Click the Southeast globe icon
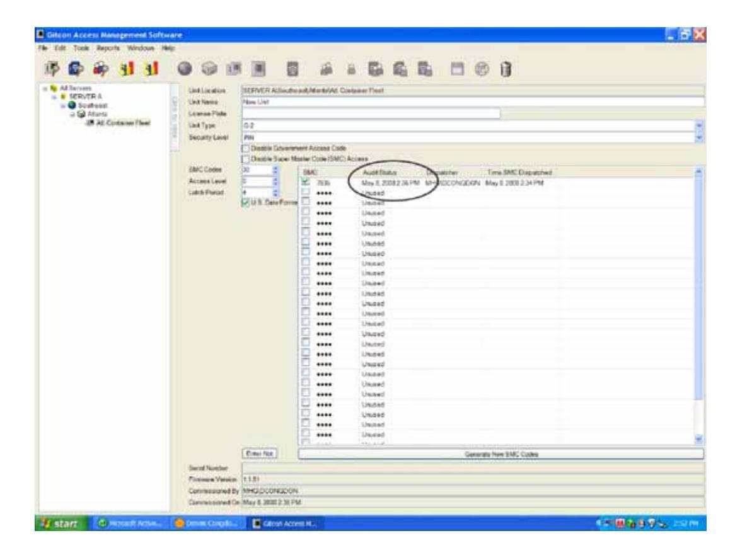 (72, 105)
